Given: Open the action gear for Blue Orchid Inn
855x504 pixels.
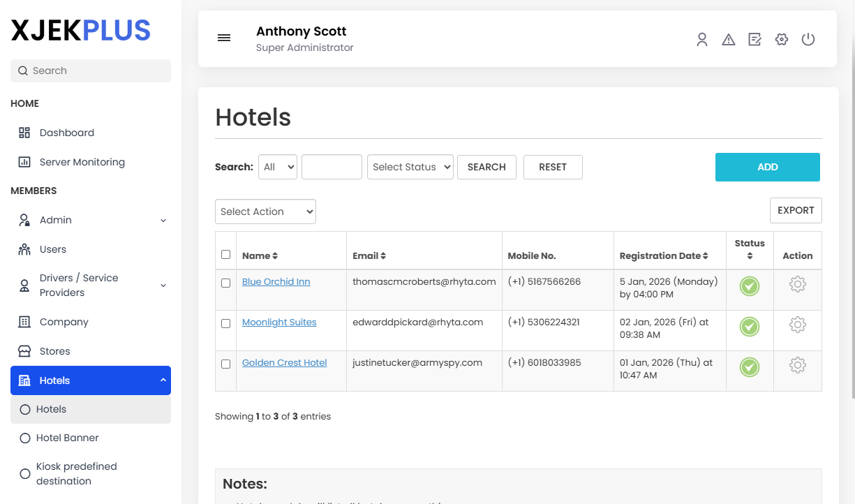Looking at the screenshot, I should [797, 284].
